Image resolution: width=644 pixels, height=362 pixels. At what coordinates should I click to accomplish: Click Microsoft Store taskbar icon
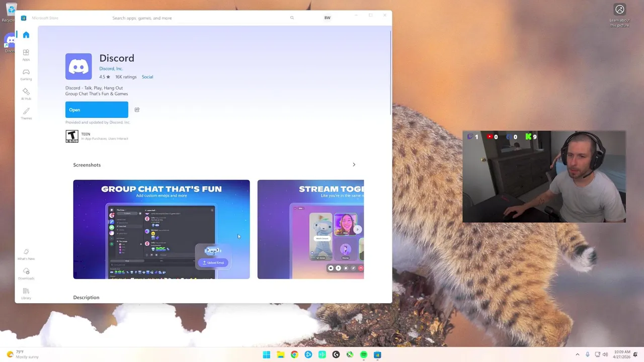click(x=377, y=354)
